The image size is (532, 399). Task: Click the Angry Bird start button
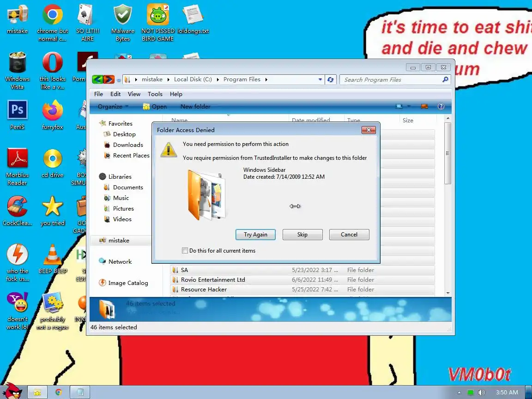[x=12, y=391]
